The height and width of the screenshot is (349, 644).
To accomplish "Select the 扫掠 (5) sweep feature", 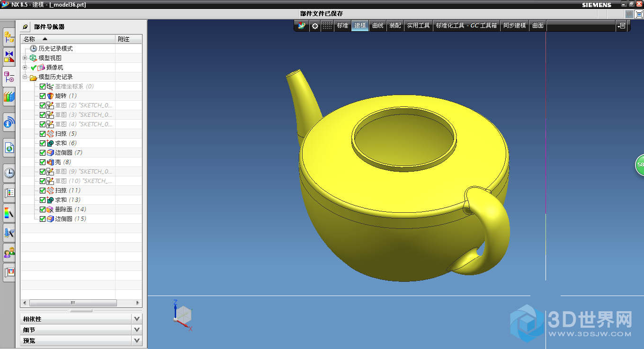I will pyautogui.click(x=62, y=134).
